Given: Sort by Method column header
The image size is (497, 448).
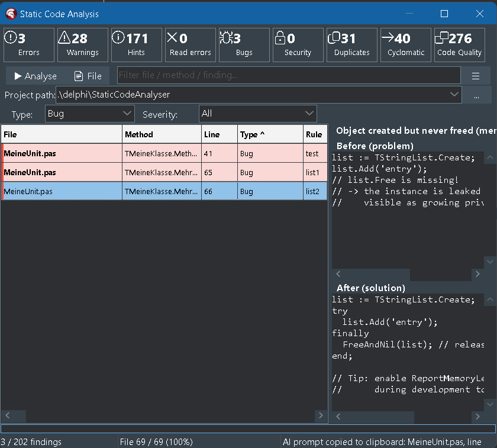Looking at the screenshot, I should click(x=162, y=134).
